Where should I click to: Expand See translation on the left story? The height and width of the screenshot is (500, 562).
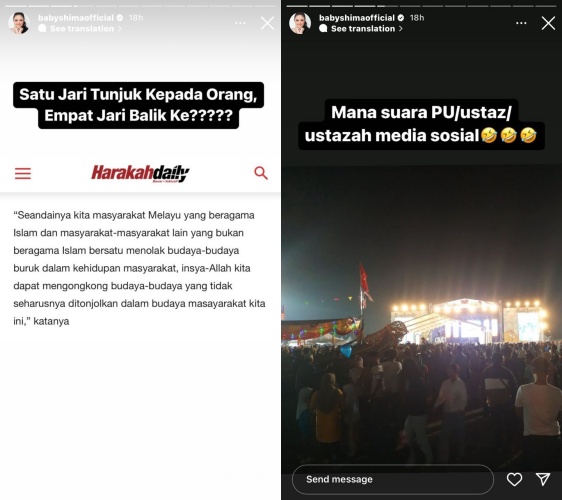point(81,29)
